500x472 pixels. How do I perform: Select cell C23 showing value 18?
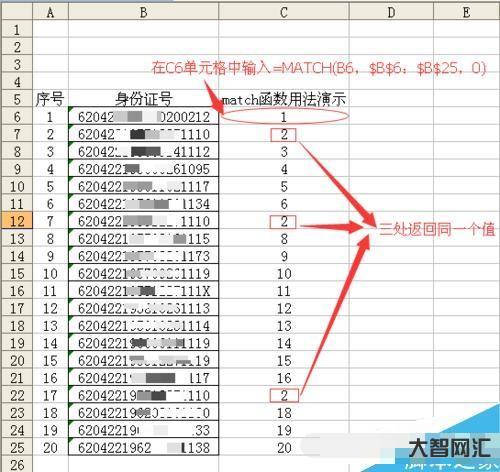284,412
